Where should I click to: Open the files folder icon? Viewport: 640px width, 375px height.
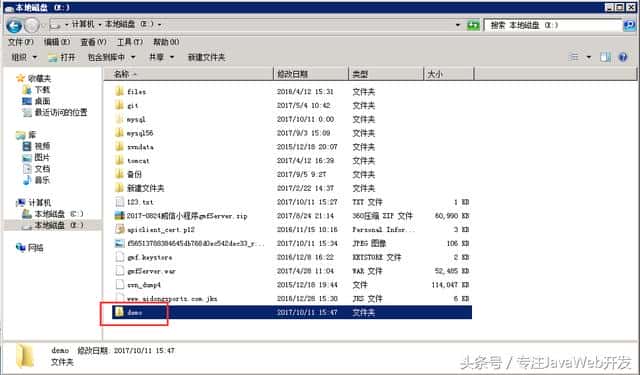point(119,91)
